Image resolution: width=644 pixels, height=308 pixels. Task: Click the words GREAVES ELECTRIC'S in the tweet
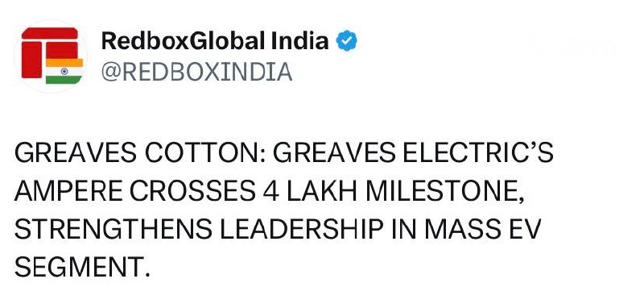pos(413,153)
